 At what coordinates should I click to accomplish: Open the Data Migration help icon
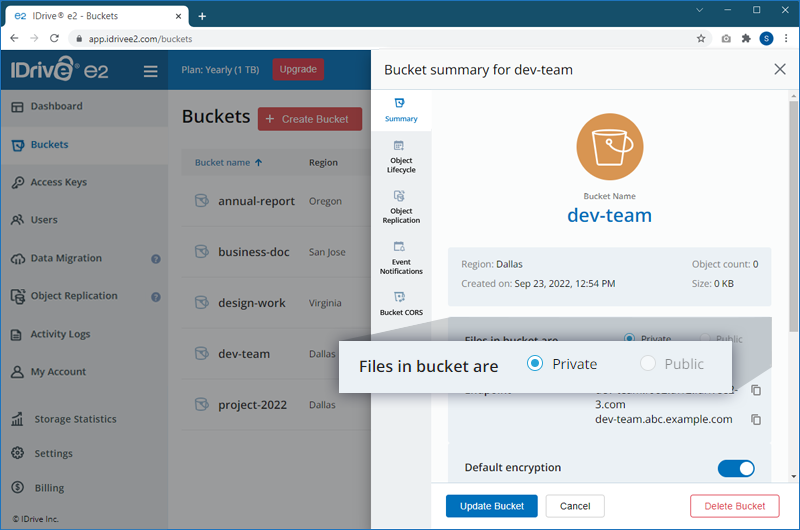[x=156, y=259]
